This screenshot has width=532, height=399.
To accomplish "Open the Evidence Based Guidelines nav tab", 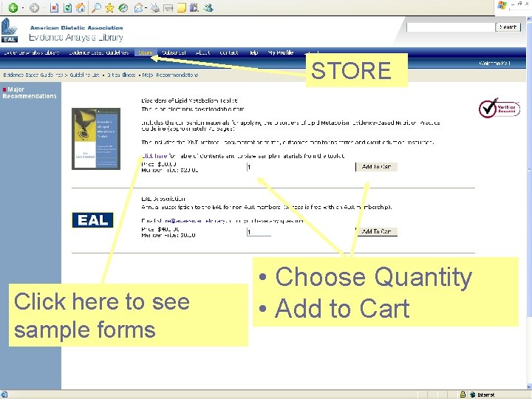I will [99, 52].
